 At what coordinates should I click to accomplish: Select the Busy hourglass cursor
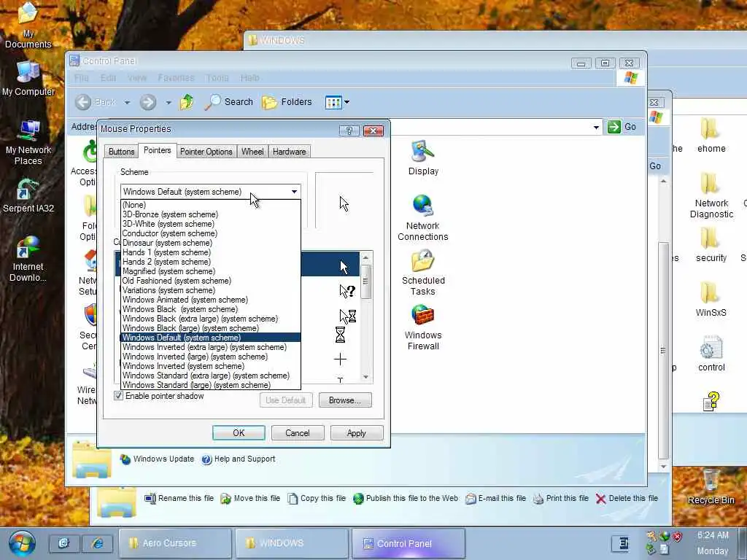pos(340,335)
